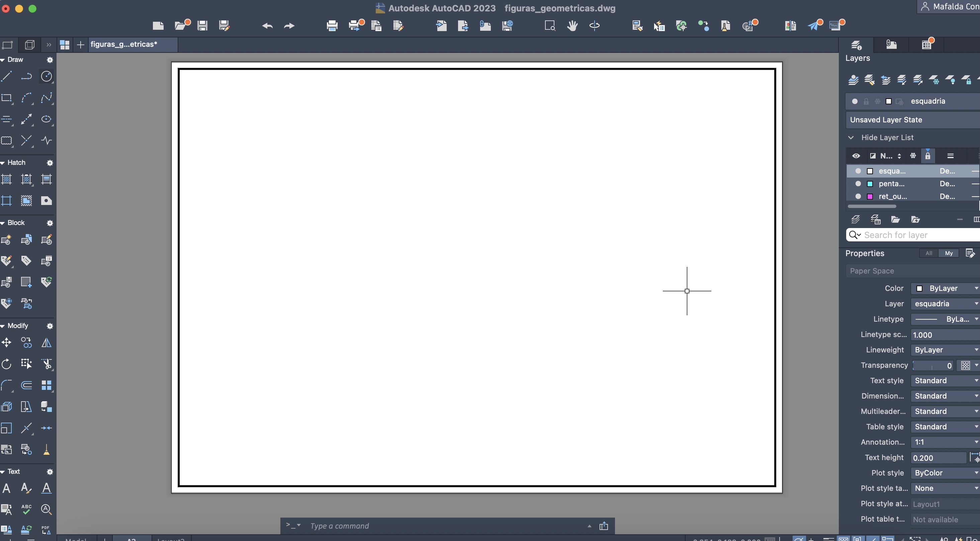Image resolution: width=980 pixels, height=541 pixels.
Task: Click the Print icon in toolbar
Action: (332, 26)
